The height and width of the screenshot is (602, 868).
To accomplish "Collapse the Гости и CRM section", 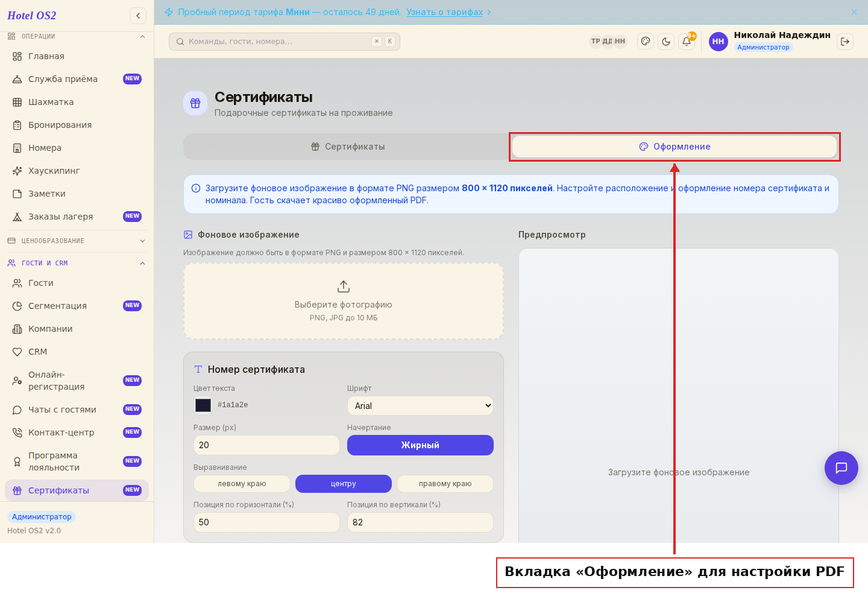I will pos(77,263).
